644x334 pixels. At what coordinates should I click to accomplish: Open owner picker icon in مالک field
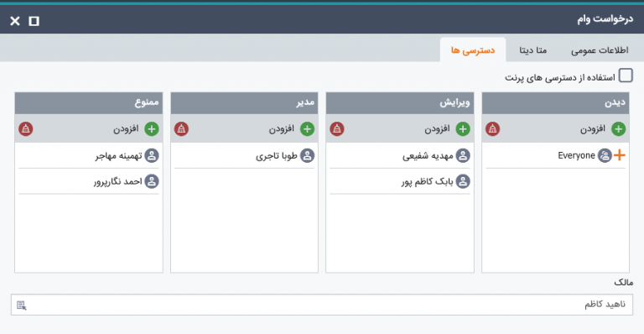click(22, 305)
